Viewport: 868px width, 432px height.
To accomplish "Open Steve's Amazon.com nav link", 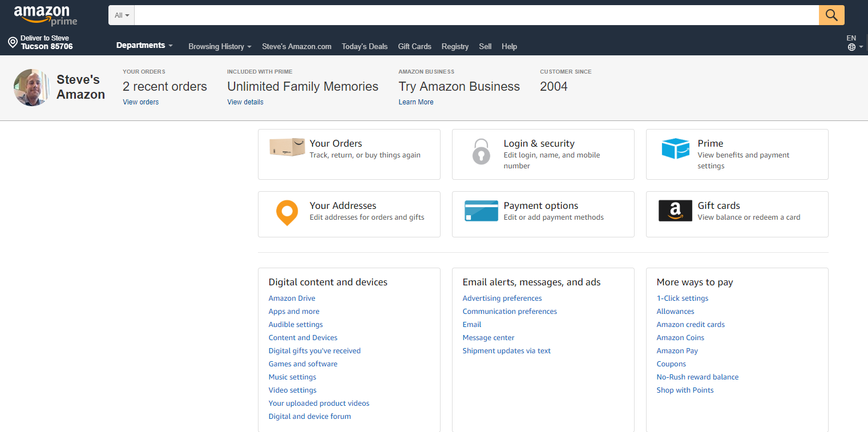I will pos(297,47).
